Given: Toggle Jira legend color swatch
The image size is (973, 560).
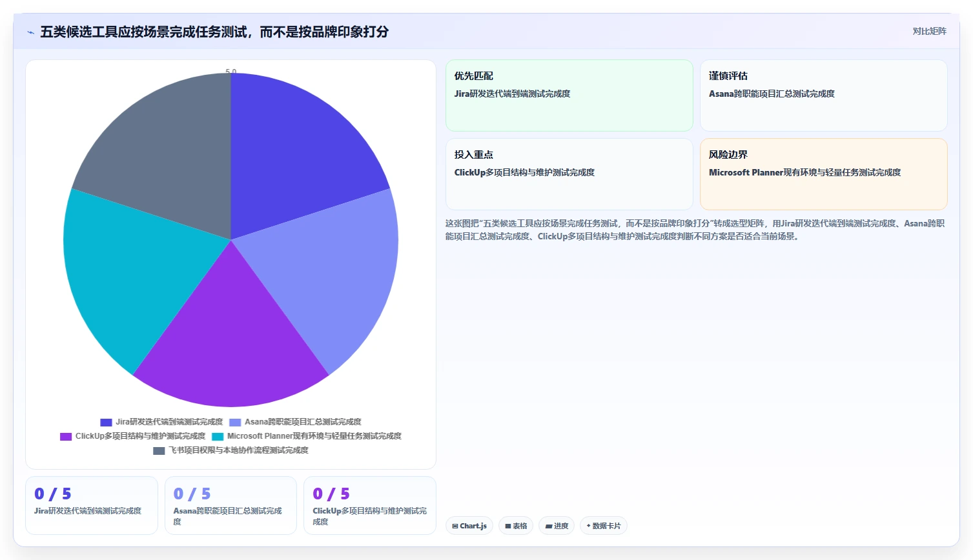Looking at the screenshot, I should pyautogui.click(x=106, y=422).
